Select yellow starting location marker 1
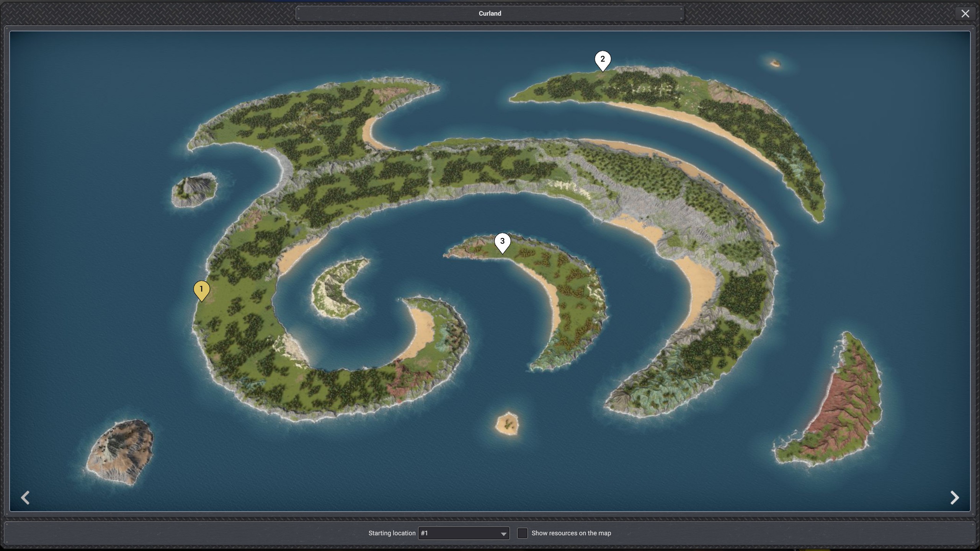 tap(201, 290)
